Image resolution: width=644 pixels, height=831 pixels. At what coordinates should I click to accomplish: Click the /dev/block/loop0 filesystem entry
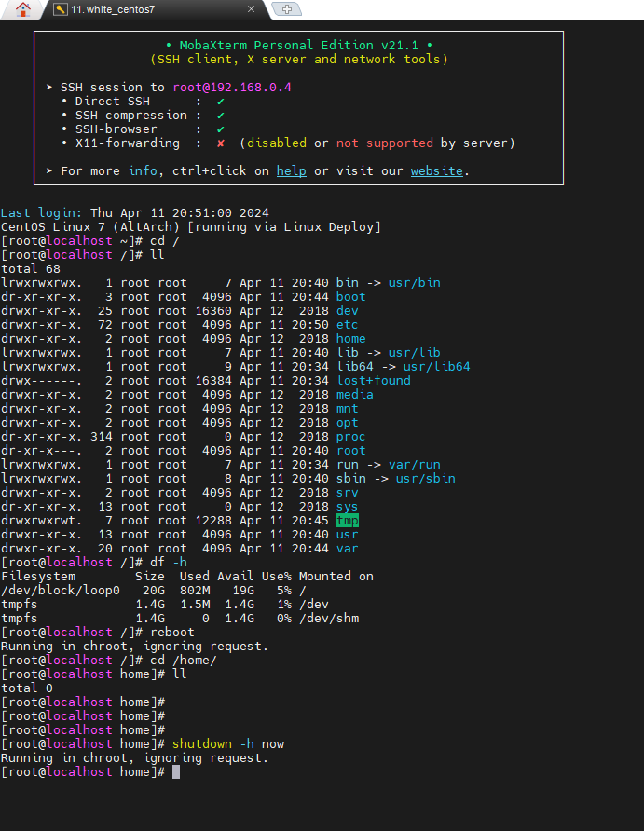click(x=61, y=591)
